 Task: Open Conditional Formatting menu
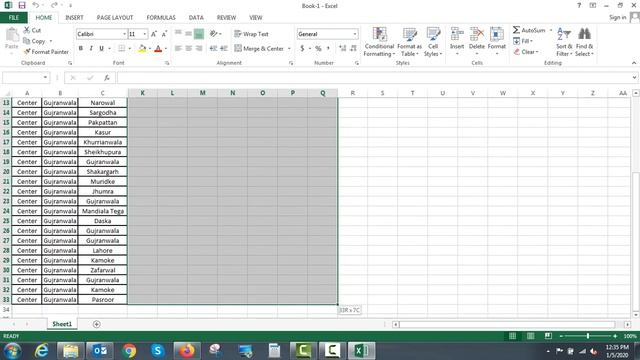coord(380,42)
